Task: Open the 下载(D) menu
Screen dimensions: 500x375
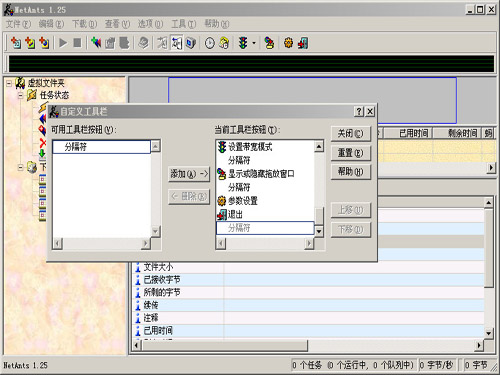Action: pyautogui.click(x=84, y=24)
